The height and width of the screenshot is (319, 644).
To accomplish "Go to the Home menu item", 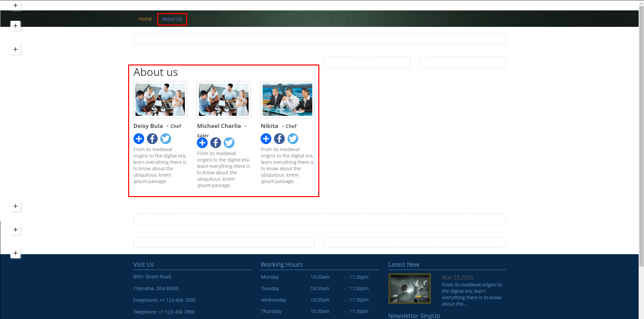I will click(x=145, y=19).
